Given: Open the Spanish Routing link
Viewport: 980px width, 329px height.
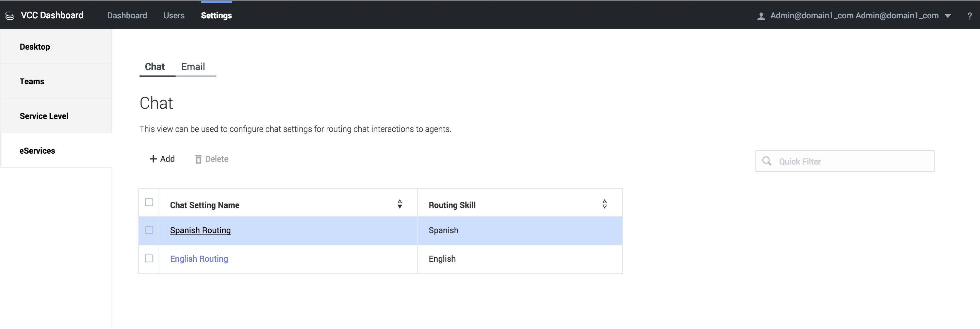Looking at the screenshot, I should point(200,230).
